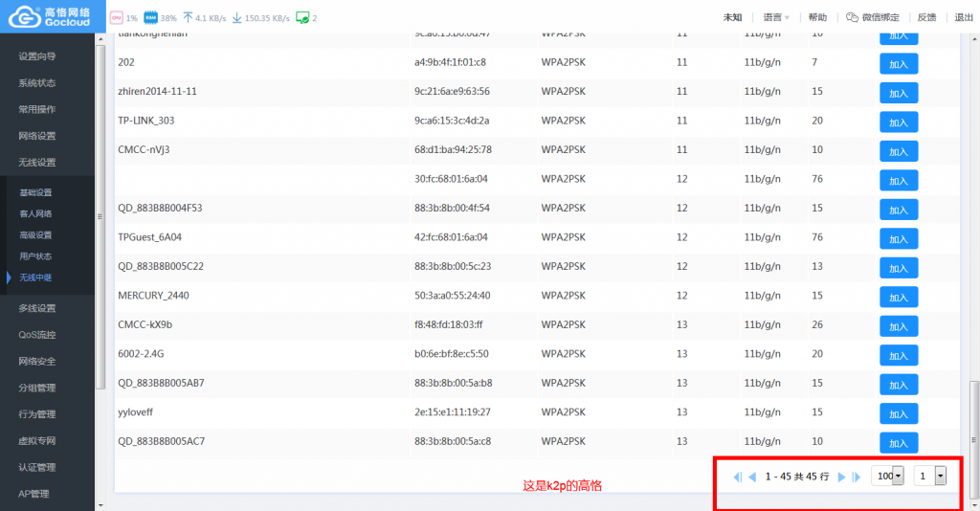Image resolution: width=980 pixels, height=511 pixels.
Task: Open 多线设置 sidebar menu
Action: pos(37,308)
